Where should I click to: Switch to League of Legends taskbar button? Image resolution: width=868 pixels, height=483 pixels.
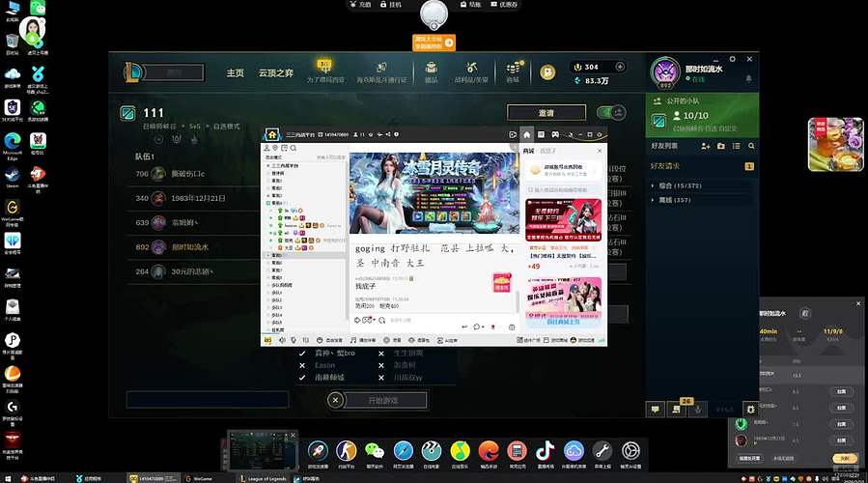tap(263, 478)
